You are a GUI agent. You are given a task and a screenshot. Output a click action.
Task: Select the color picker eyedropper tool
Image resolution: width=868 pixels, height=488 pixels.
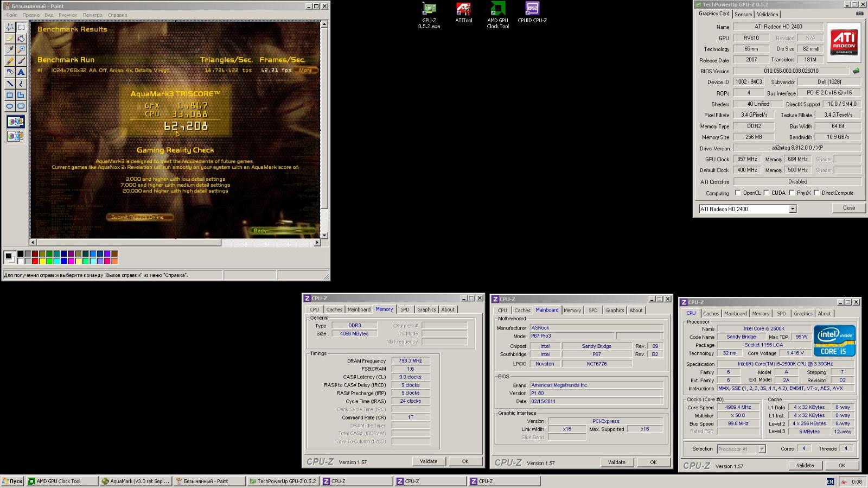(x=10, y=49)
